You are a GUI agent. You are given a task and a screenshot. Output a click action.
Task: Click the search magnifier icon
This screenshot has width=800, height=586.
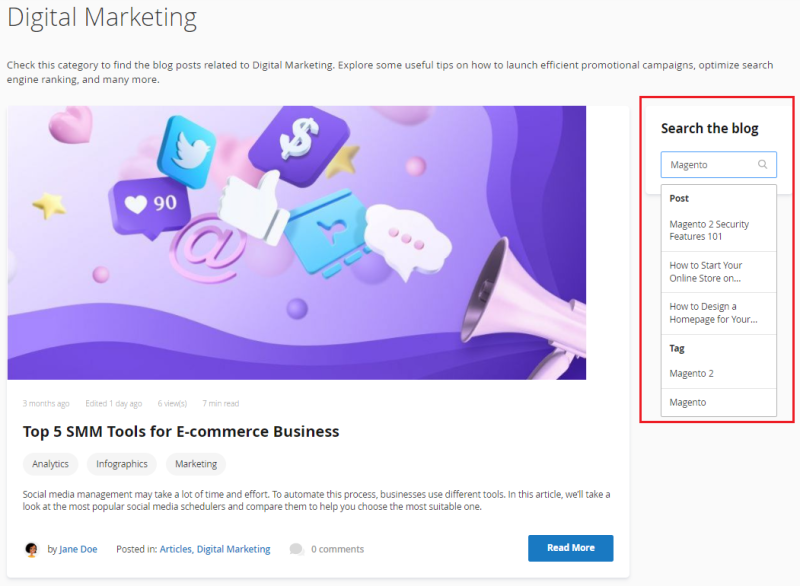pyautogui.click(x=763, y=165)
